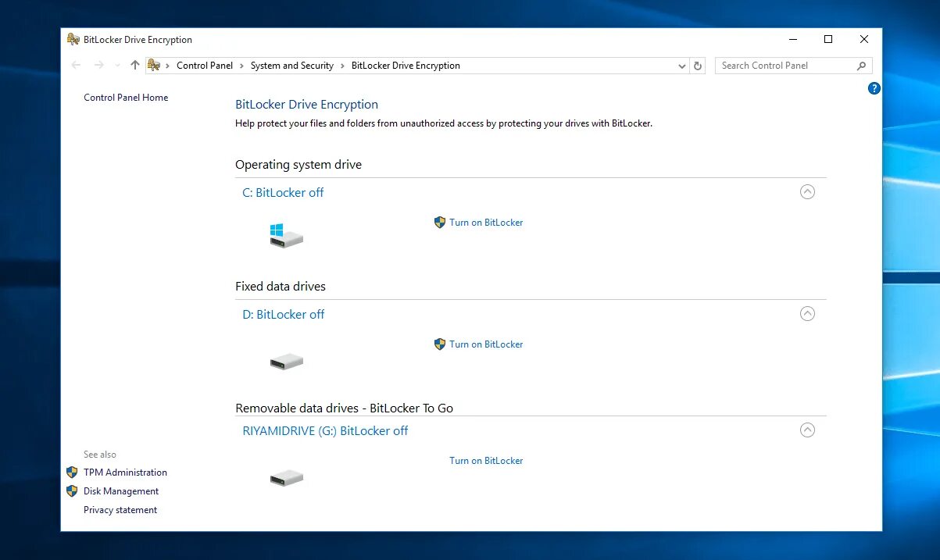Click RIYAMIDRIVE (G:) BitLocker off heading
Image resolution: width=940 pixels, height=560 pixels.
point(326,431)
